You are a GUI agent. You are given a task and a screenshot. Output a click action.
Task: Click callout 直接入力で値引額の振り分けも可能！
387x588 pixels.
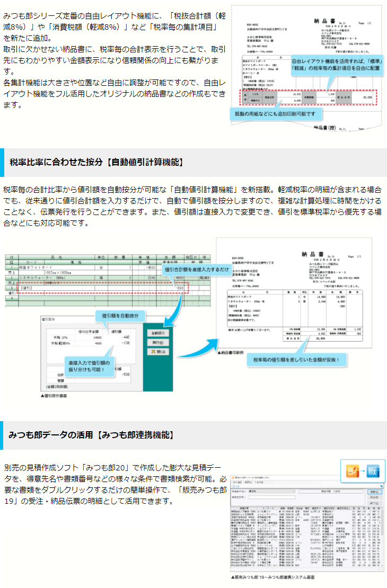pyautogui.click(x=89, y=366)
